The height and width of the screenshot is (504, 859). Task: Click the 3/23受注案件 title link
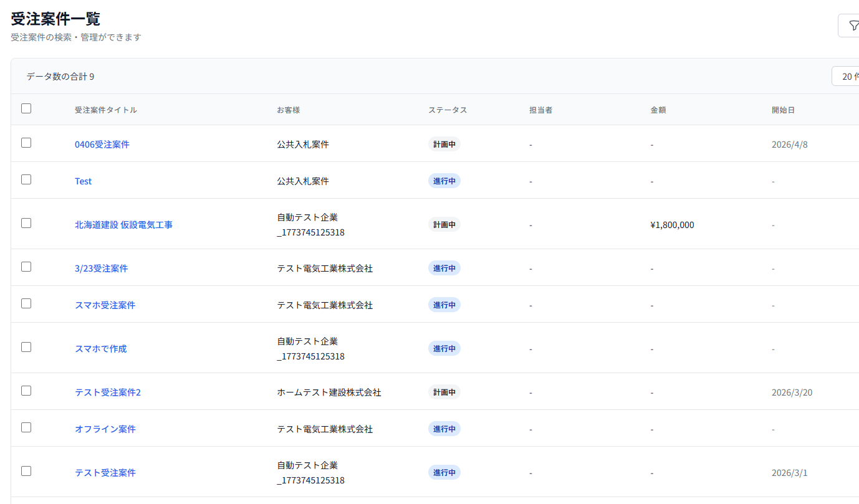(x=101, y=269)
